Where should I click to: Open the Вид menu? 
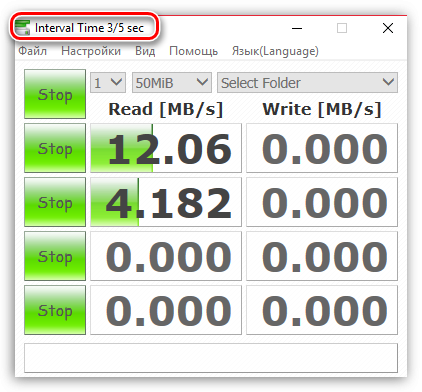point(145,51)
